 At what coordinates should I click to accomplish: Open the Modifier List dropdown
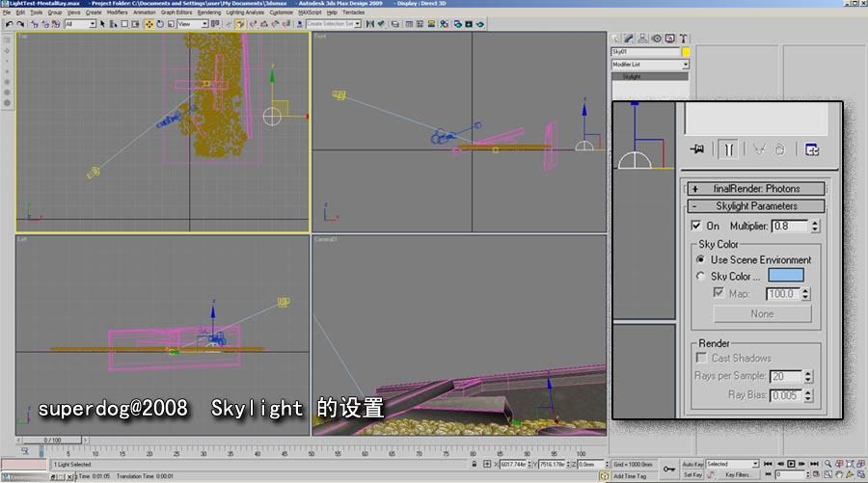(685, 65)
